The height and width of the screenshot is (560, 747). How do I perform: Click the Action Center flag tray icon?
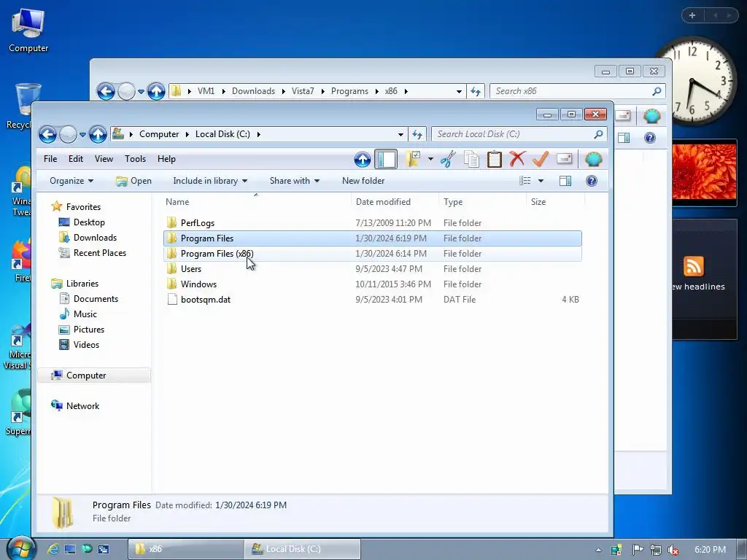point(638,550)
